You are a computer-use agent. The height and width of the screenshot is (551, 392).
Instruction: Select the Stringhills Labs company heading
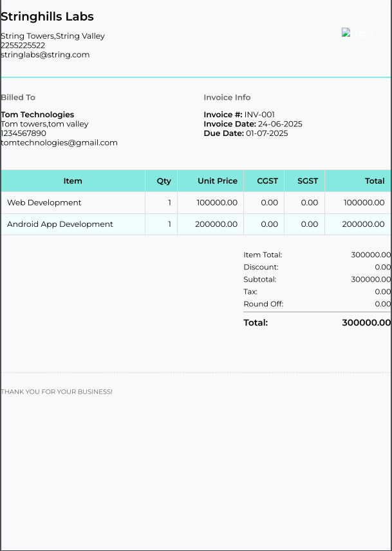coord(47,17)
